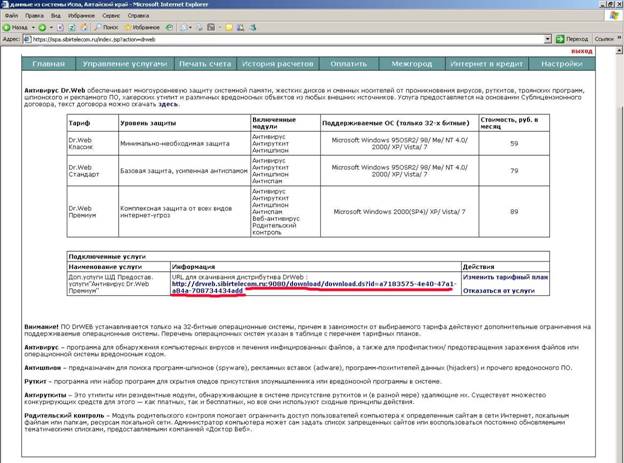
Task: Open the История расчетов tab
Action: tap(278, 64)
